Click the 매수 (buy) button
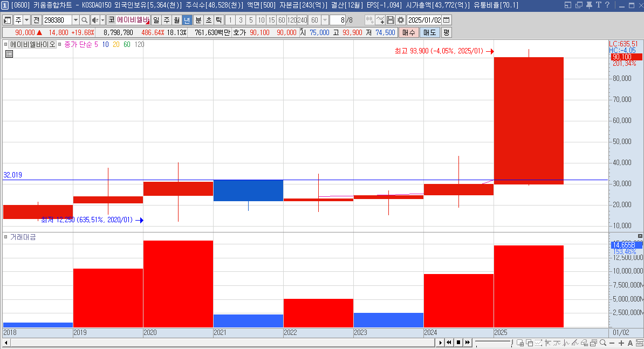This screenshot has height=349, width=644. pyautogui.click(x=409, y=32)
